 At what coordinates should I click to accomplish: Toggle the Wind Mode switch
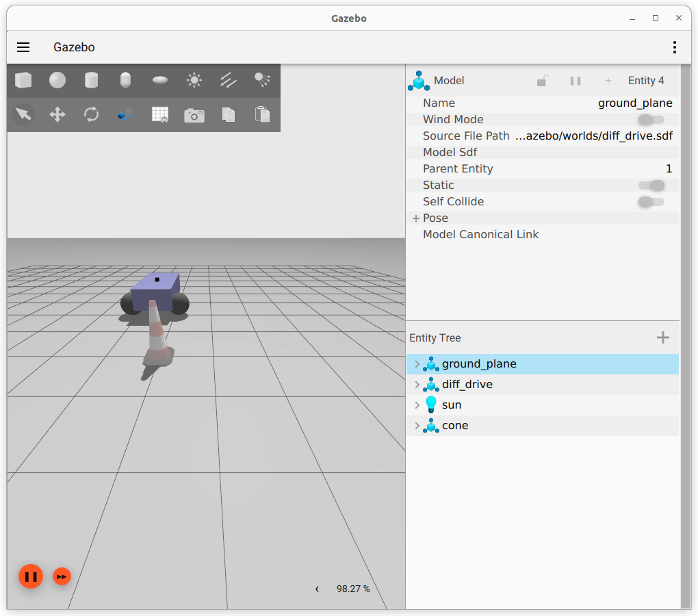[x=650, y=120]
